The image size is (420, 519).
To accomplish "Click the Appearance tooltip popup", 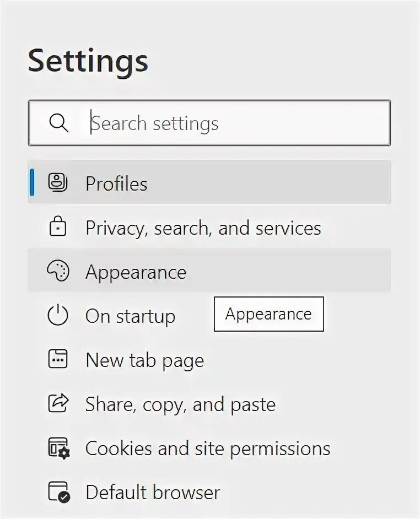I will point(268,314).
